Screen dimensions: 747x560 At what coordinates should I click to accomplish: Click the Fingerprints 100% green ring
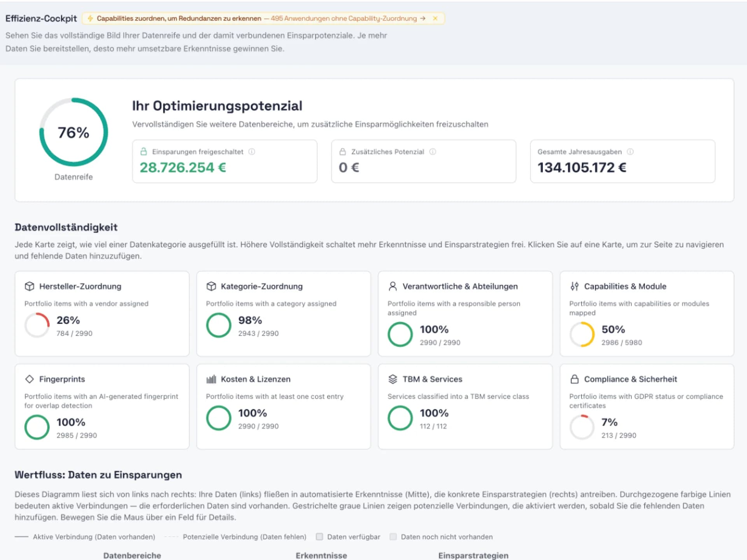coord(37,427)
